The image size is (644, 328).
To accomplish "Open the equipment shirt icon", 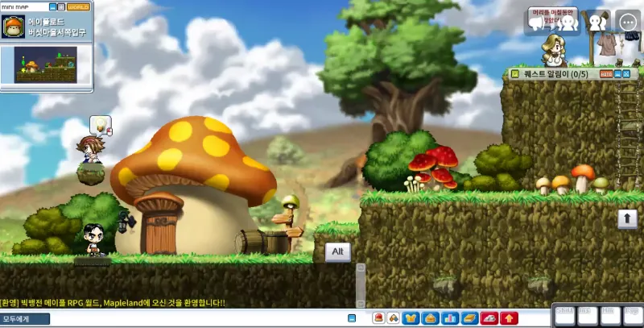I will (x=411, y=318).
